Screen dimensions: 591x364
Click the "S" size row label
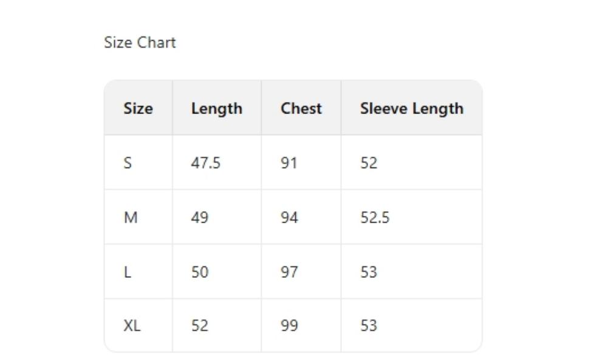click(128, 163)
